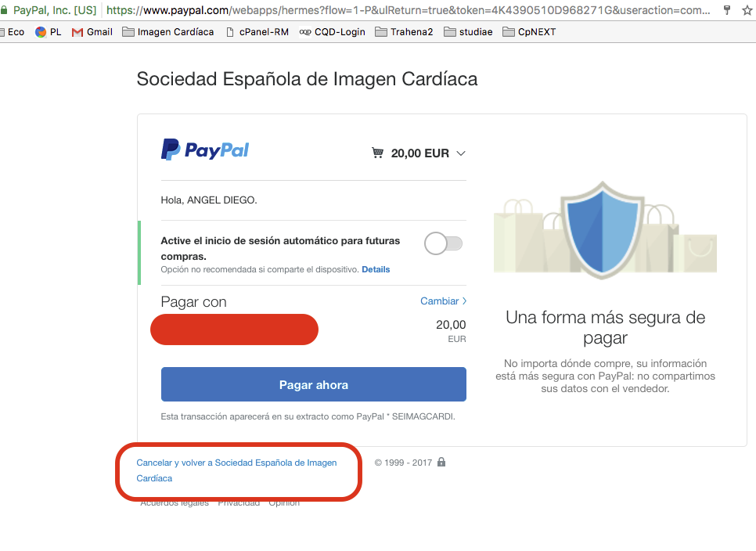Click Cambiar to change payment method

click(x=443, y=301)
